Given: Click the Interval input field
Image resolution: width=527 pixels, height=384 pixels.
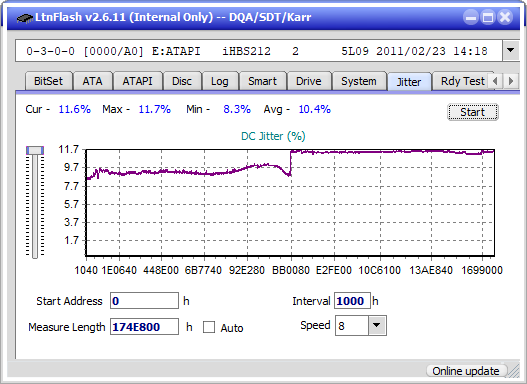Looking at the screenshot, I should coord(352,301).
